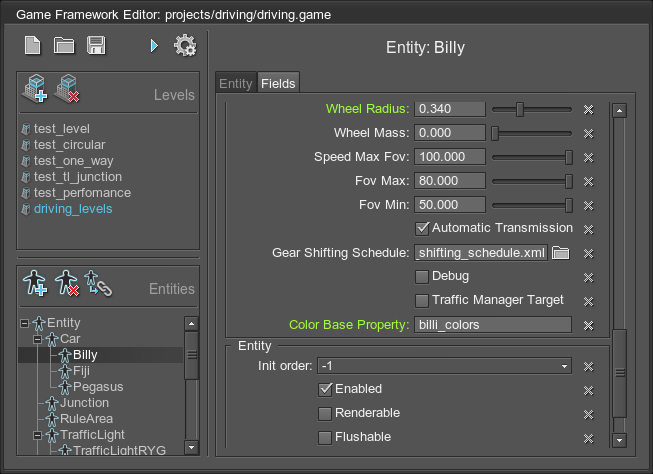Reset Automatic Transmission with X icon
The image size is (653, 474).
588,230
